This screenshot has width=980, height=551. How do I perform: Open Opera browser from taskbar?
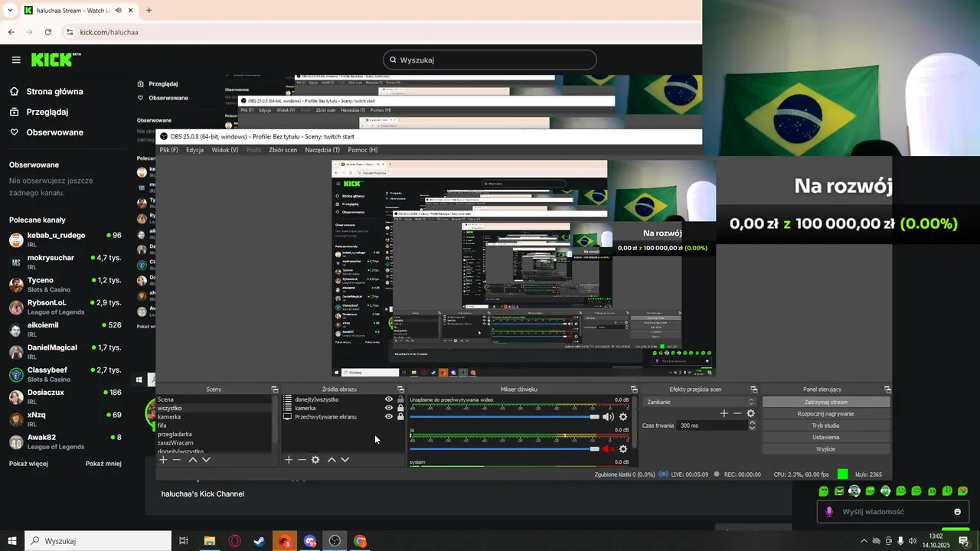pyautogui.click(x=234, y=541)
